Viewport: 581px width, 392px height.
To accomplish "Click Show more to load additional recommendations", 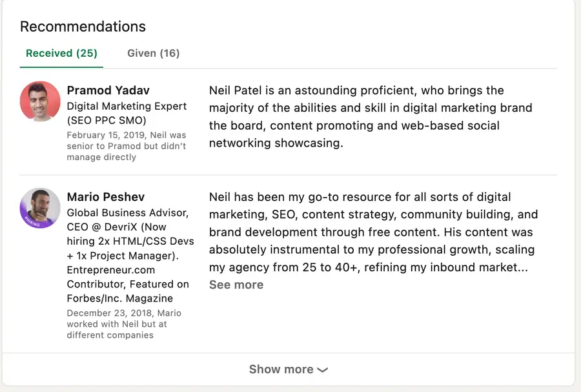I will point(281,369).
